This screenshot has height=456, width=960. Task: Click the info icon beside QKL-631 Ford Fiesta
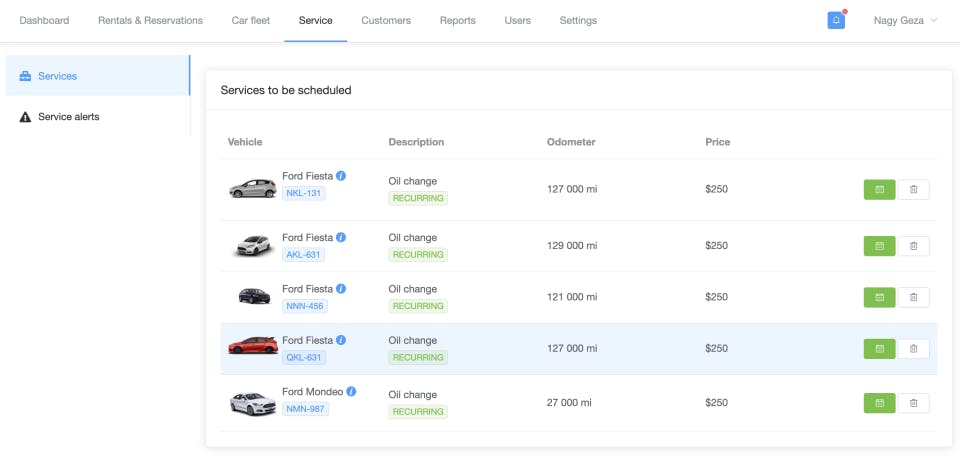(x=341, y=340)
